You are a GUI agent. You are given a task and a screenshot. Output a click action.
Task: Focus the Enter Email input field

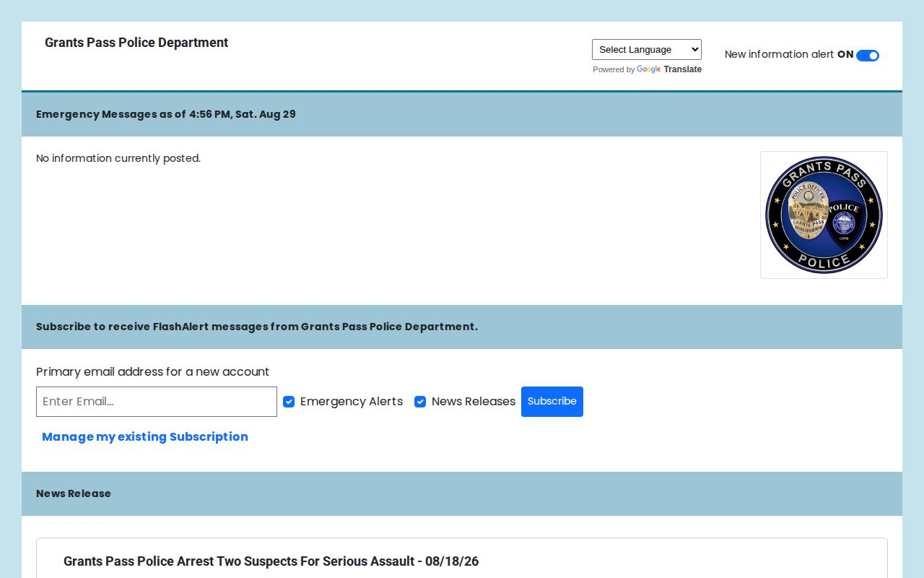(x=157, y=402)
